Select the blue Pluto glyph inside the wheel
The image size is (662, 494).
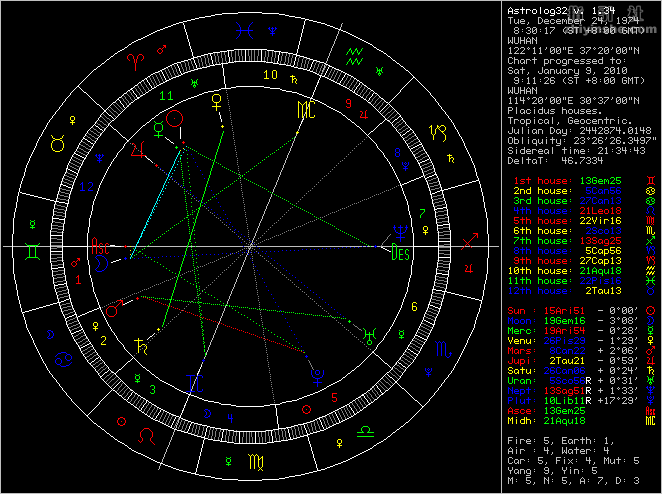click(318, 376)
